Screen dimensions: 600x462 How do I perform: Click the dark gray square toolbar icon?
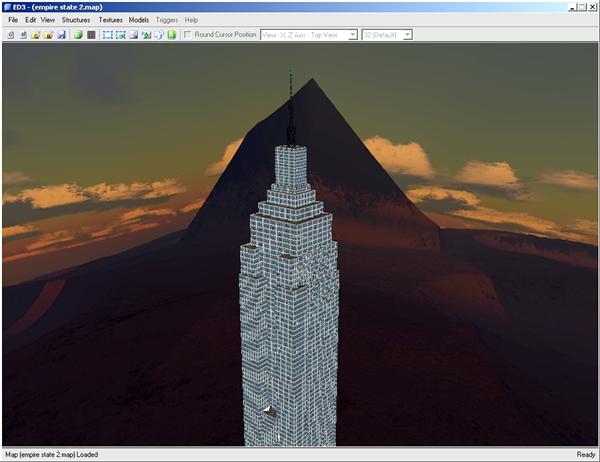91,35
